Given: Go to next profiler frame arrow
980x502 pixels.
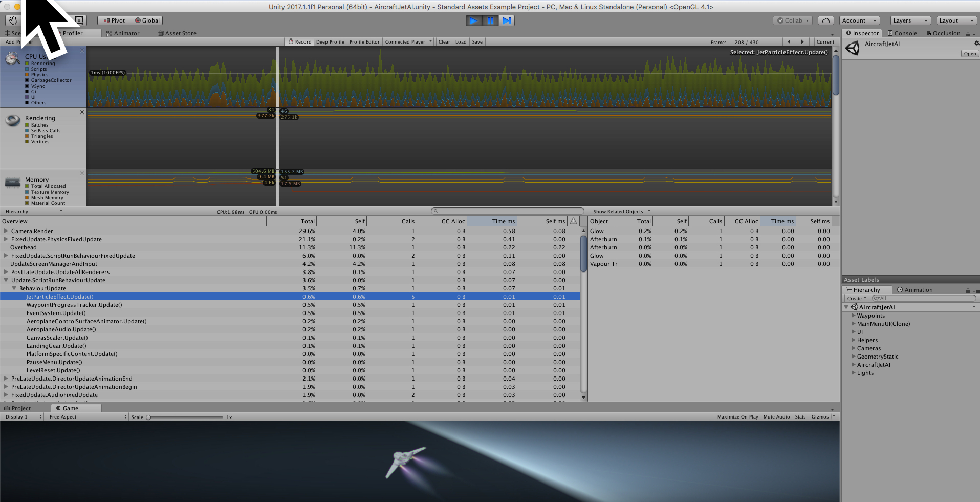Looking at the screenshot, I should [x=802, y=42].
